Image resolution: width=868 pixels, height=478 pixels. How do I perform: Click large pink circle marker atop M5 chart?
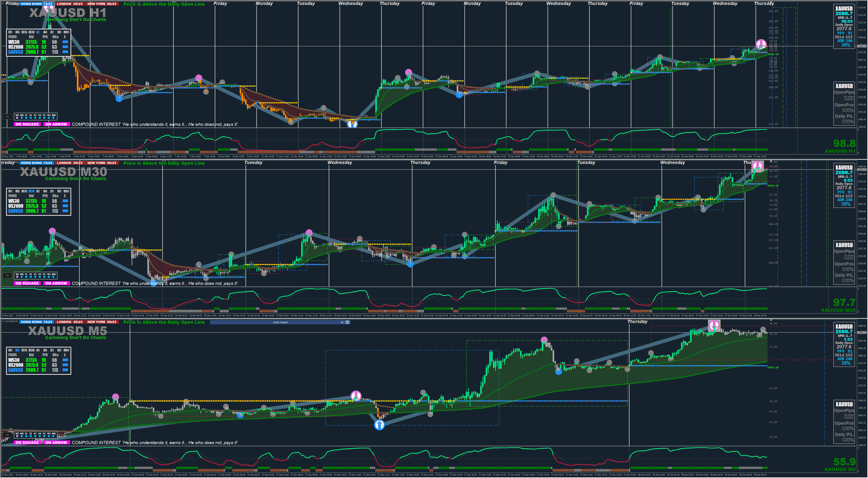click(x=714, y=325)
